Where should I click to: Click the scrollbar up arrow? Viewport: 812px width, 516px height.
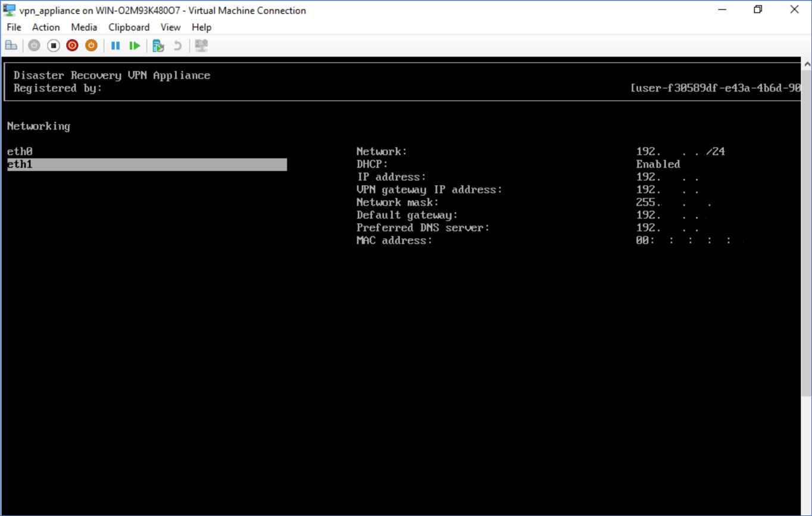point(807,62)
